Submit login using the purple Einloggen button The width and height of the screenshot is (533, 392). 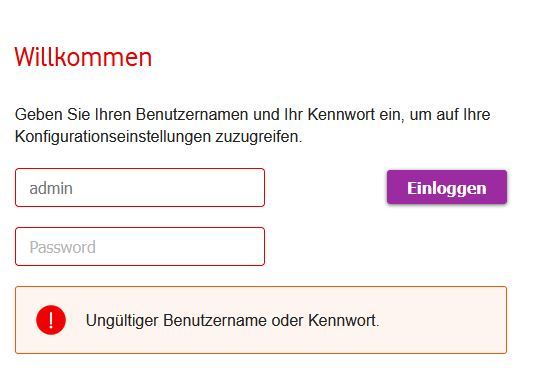click(x=447, y=187)
